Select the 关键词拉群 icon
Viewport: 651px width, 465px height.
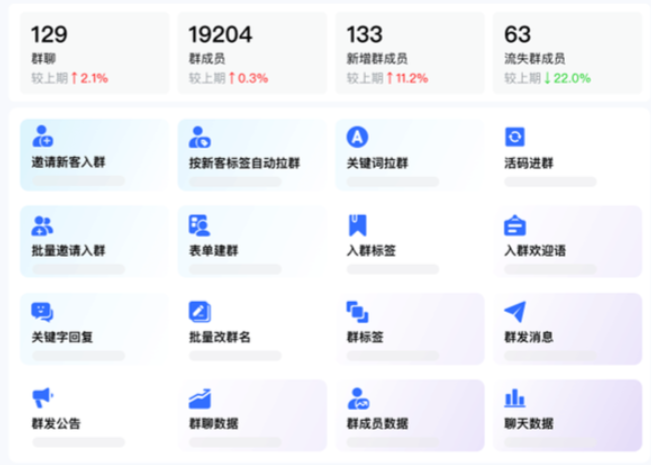click(358, 137)
